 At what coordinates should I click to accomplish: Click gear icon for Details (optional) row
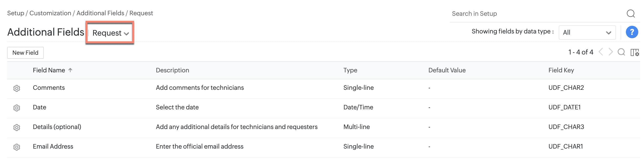[x=16, y=127]
